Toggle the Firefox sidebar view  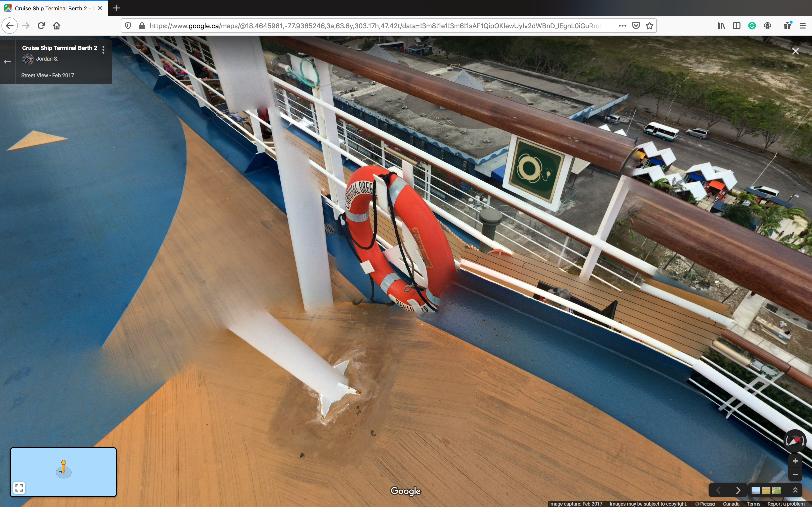pos(737,26)
